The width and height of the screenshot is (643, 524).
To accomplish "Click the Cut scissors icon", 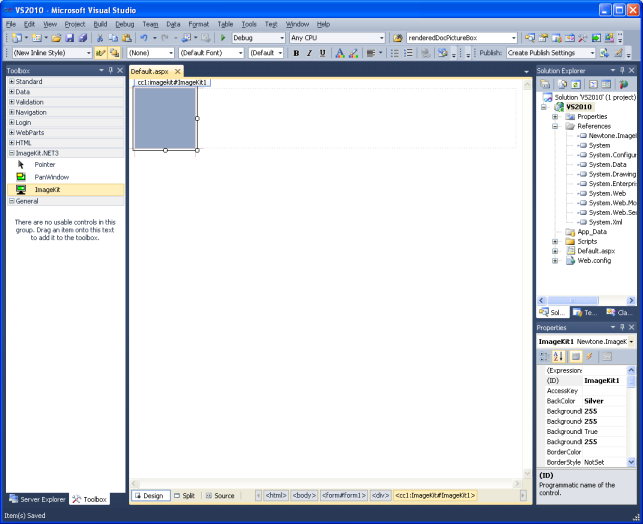I will [x=100, y=38].
